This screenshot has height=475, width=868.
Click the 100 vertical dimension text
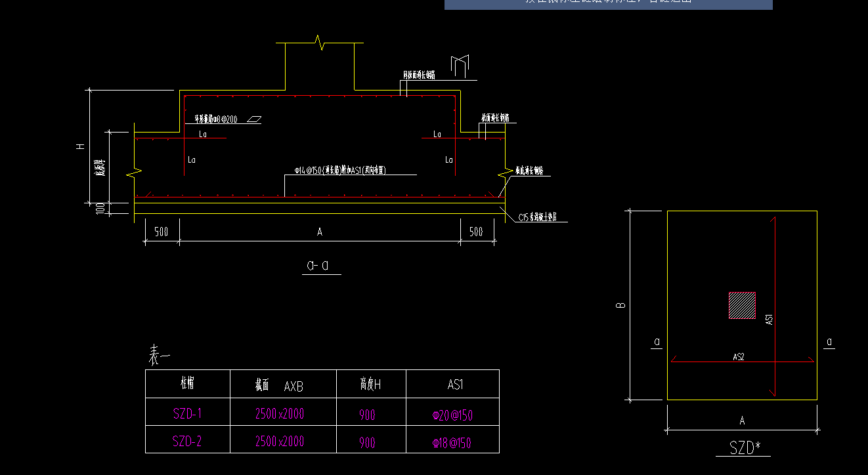(x=100, y=209)
